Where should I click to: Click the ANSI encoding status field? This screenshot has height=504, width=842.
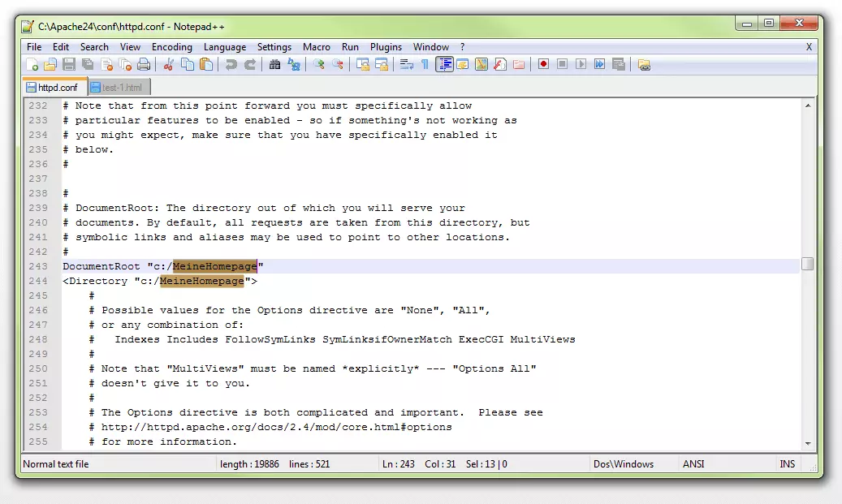pyautogui.click(x=693, y=463)
